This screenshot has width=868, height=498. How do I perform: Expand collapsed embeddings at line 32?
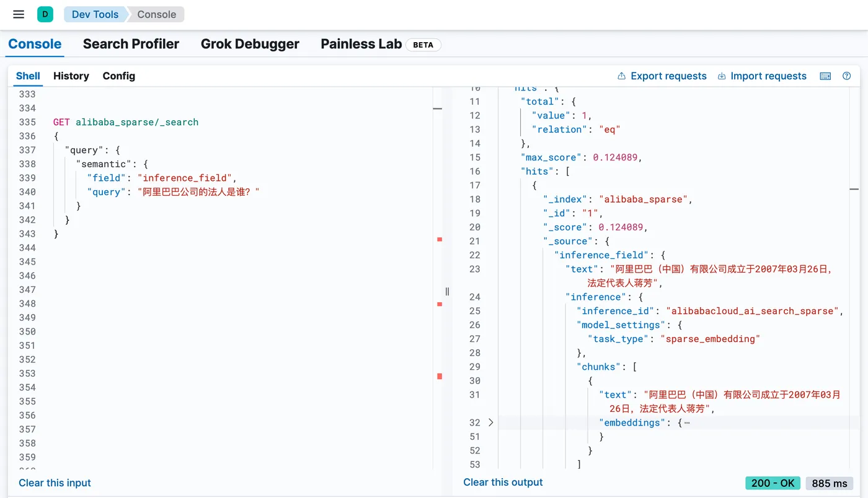(490, 422)
